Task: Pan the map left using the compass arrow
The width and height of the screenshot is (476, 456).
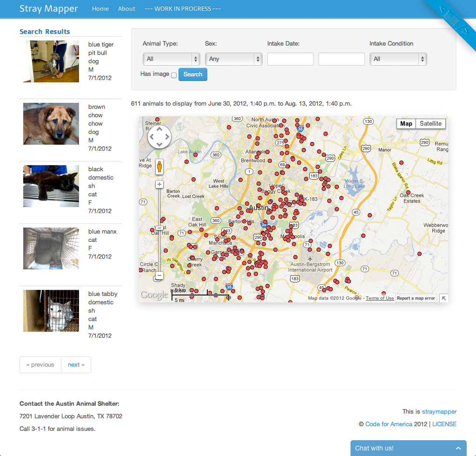Action: 152,137
